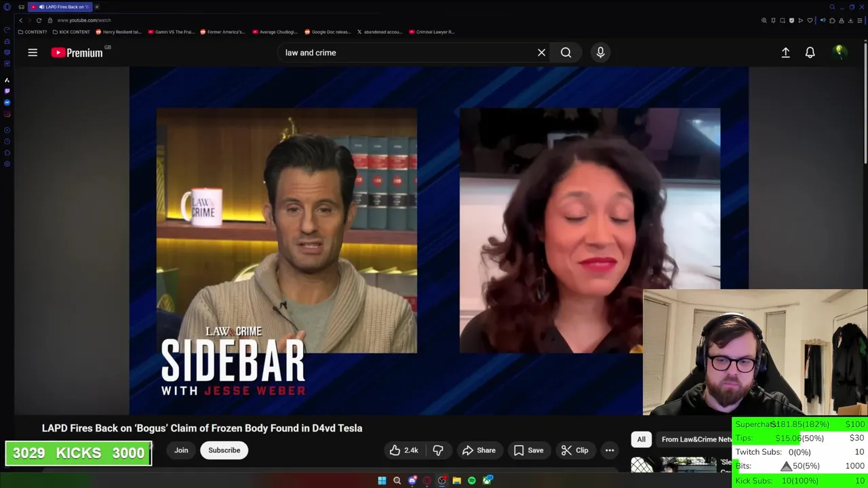The width and height of the screenshot is (868, 488).
Task: Open 'Former America's...' bookmark
Action: click(x=222, y=32)
